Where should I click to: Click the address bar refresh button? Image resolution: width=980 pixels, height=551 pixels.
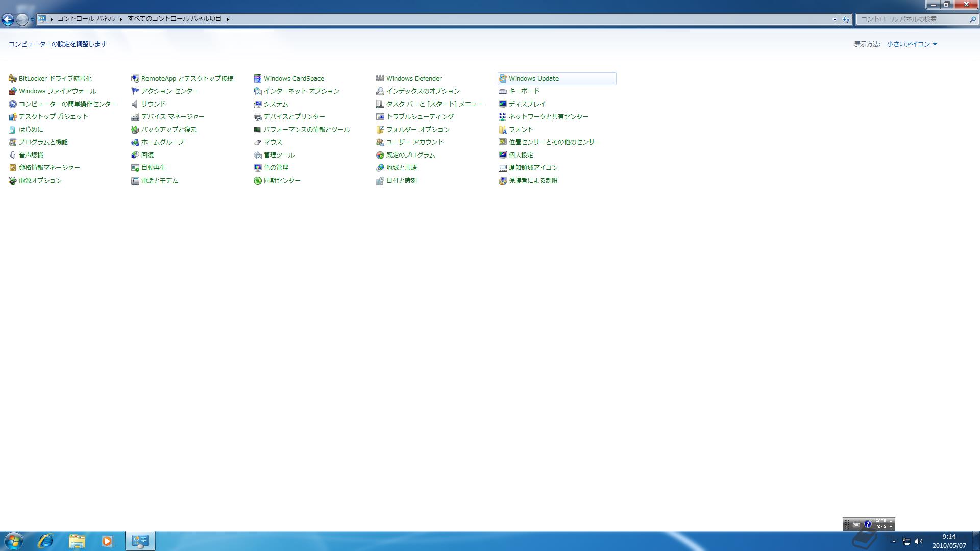846,19
